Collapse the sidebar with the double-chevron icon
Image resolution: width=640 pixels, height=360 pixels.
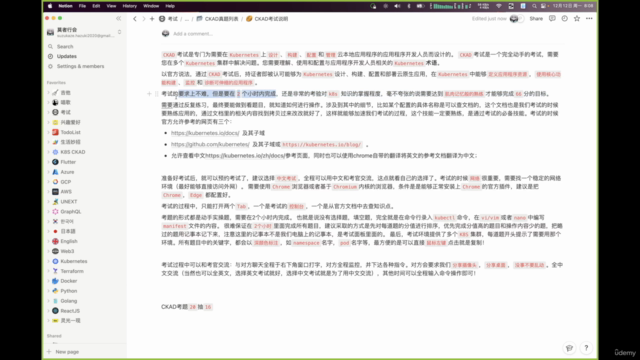pos(118,18)
